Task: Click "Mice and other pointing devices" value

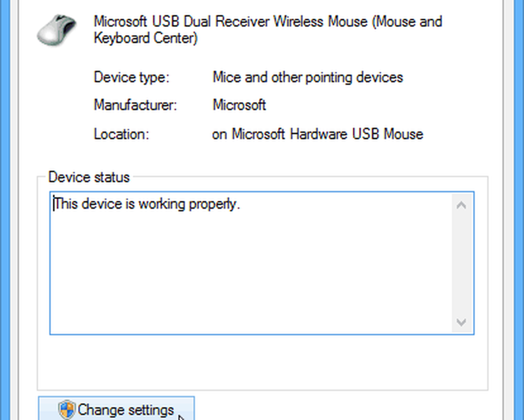Action: (308, 78)
